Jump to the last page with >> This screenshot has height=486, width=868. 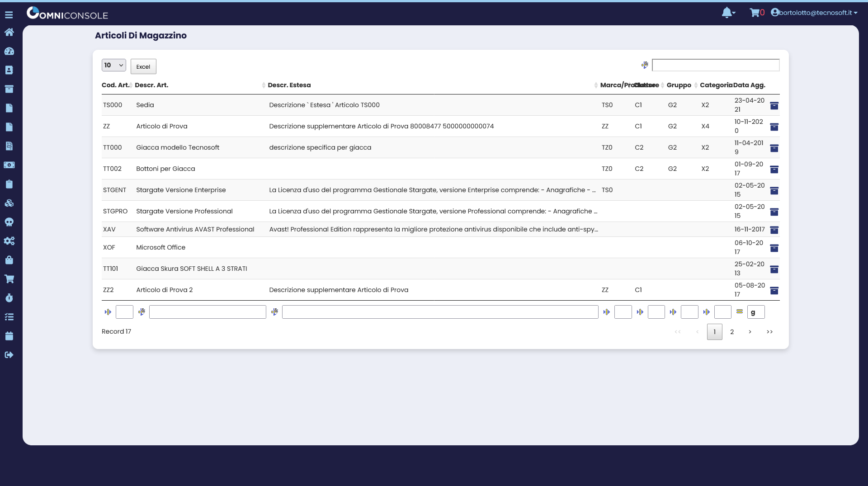[x=769, y=332]
